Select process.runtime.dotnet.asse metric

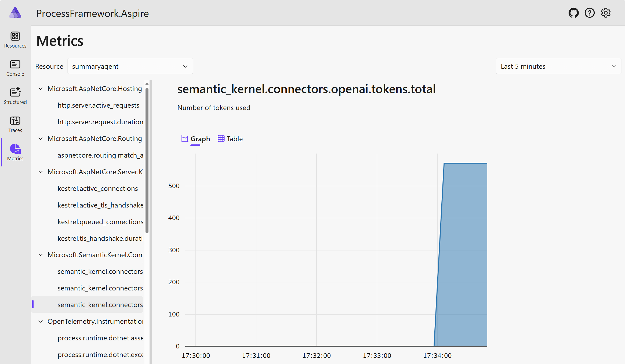(100, 338)
